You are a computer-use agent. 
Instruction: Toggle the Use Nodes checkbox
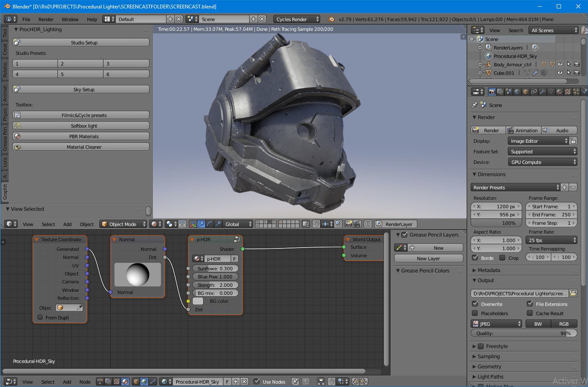coord(257,381)
